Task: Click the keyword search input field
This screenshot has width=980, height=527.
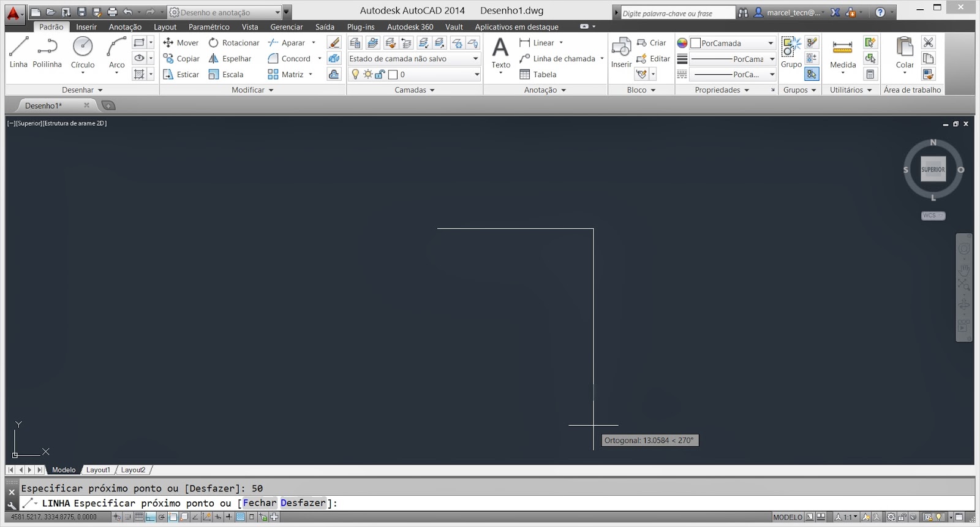Action: (677, 13)
